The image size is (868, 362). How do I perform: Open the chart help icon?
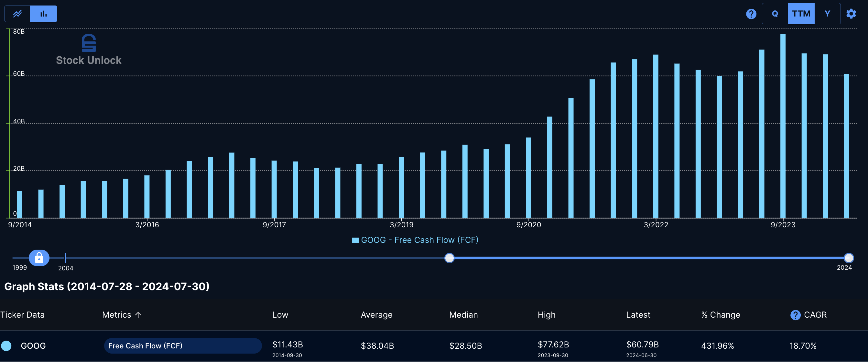[751, 14]
